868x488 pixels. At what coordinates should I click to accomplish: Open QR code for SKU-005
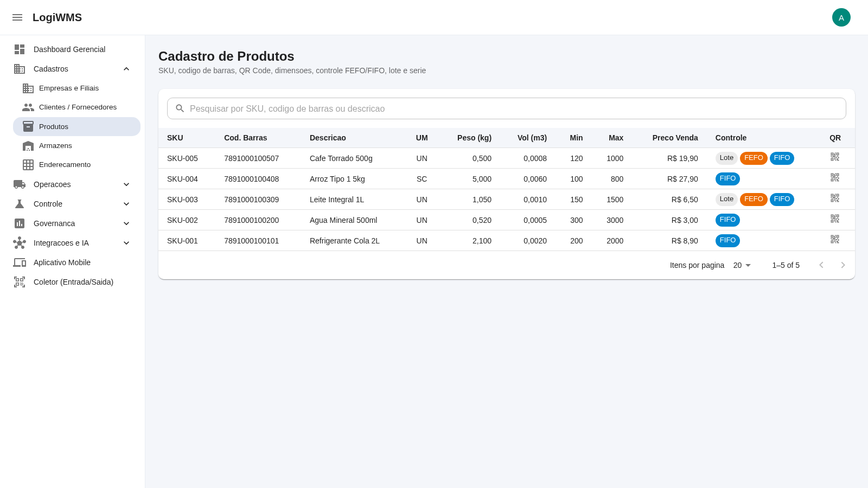pos(835,157)
